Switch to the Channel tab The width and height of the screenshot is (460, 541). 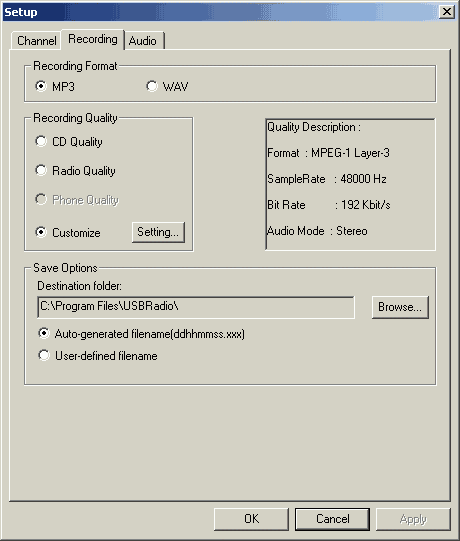pos(36,41)
